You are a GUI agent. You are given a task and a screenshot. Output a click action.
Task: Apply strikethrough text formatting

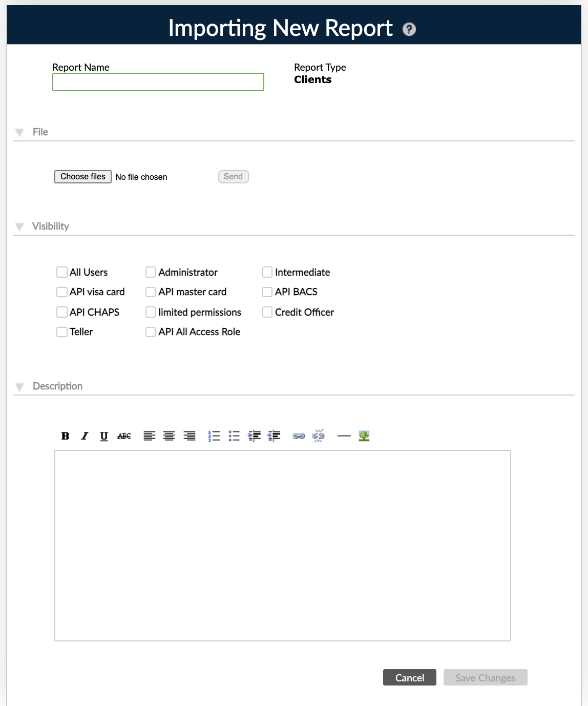tap(123, 435)
